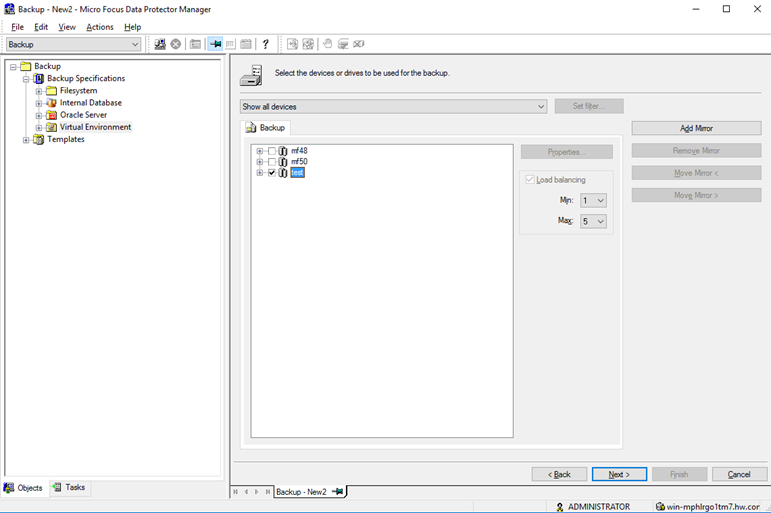Open the Max load balancing dropdown

coord(593,221)
